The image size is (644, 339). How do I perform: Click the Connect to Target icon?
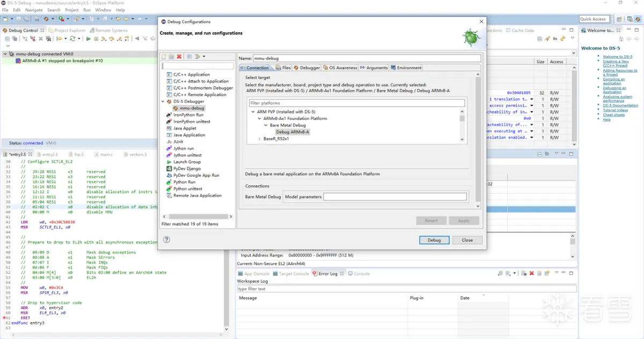[x=25, y=39]
